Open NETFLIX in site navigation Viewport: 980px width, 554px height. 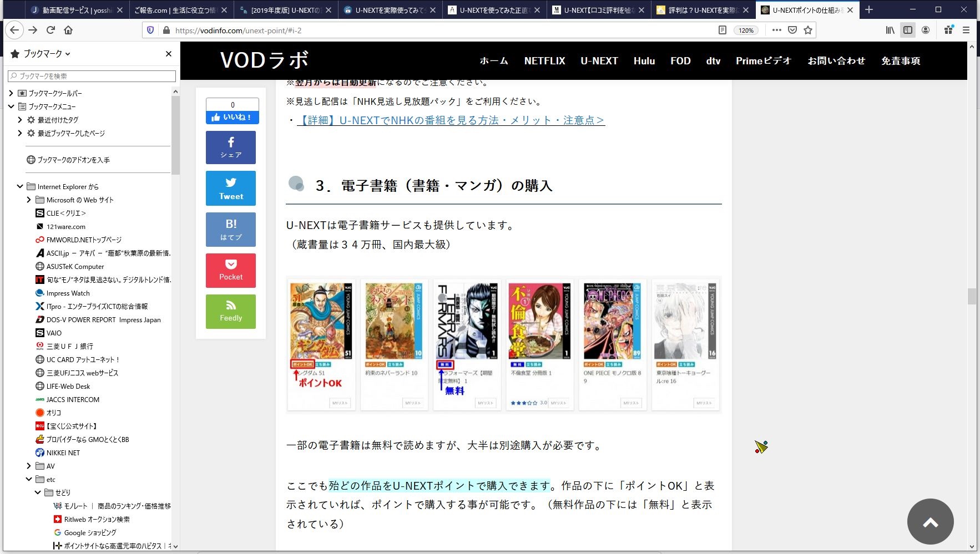[544, 61]
